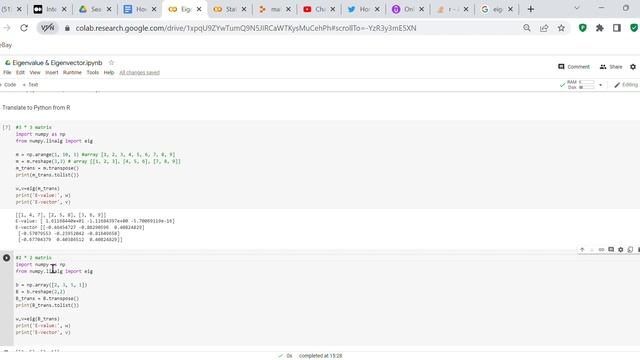Open the Help menu
Image resolution: width=640 pixels, height=360 pixels.
click(x=109, y=73)
